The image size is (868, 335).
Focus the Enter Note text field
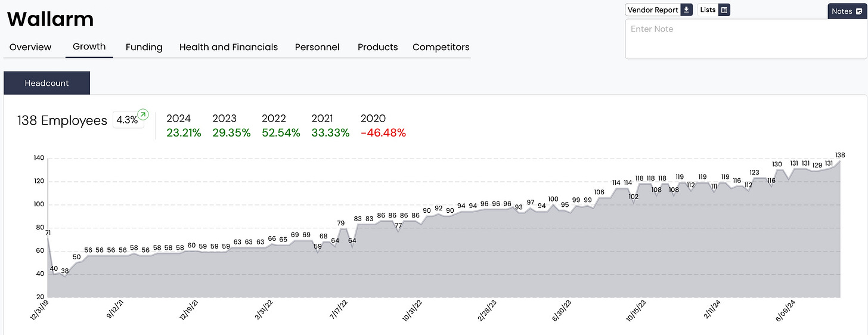pos(746,39)
